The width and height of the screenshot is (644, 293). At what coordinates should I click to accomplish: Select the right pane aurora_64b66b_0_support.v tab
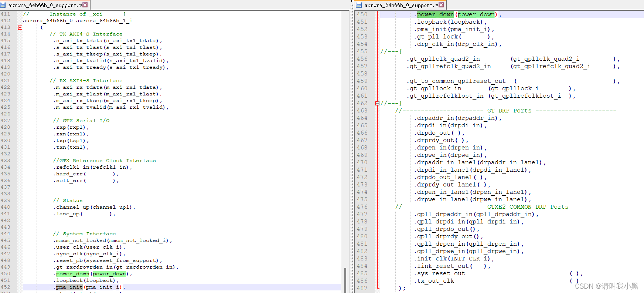tap(401, 5)
